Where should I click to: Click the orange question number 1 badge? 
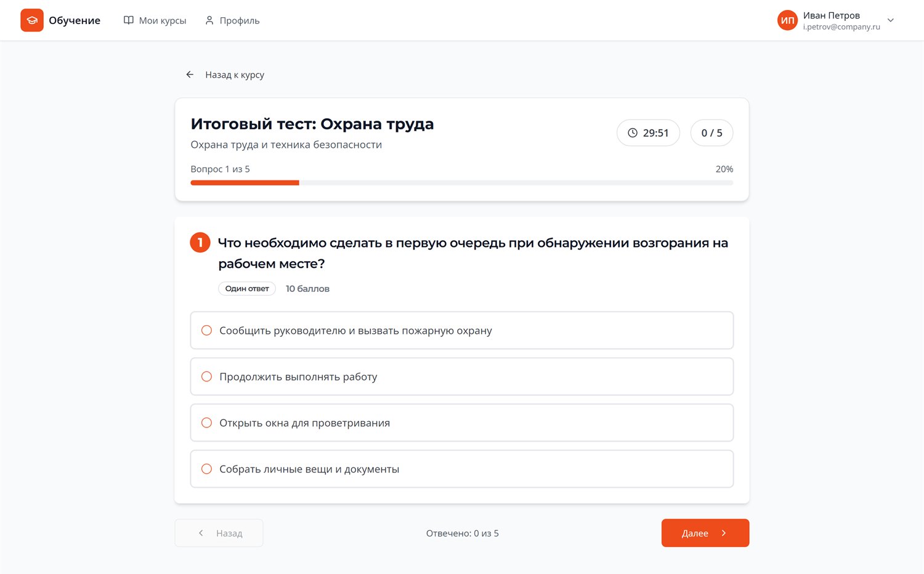pyautogui.click(x=200, y=243)
